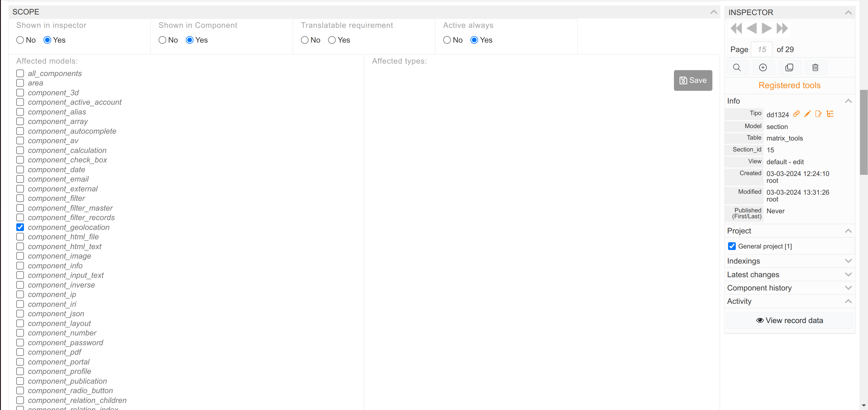The width and height of the screenshot is (868, 410).
Task: Click the orange link icon next to dd1324
Action: coord(796,114)
